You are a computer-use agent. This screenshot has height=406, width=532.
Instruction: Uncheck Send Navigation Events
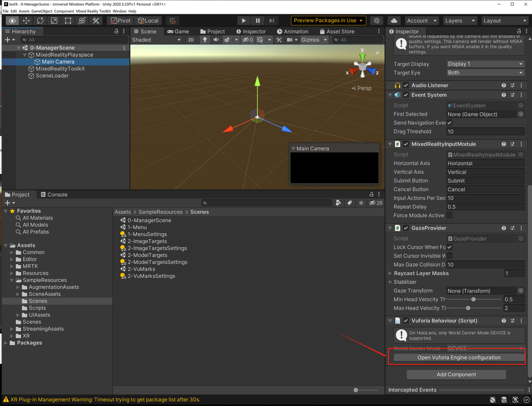pos(449,123)
